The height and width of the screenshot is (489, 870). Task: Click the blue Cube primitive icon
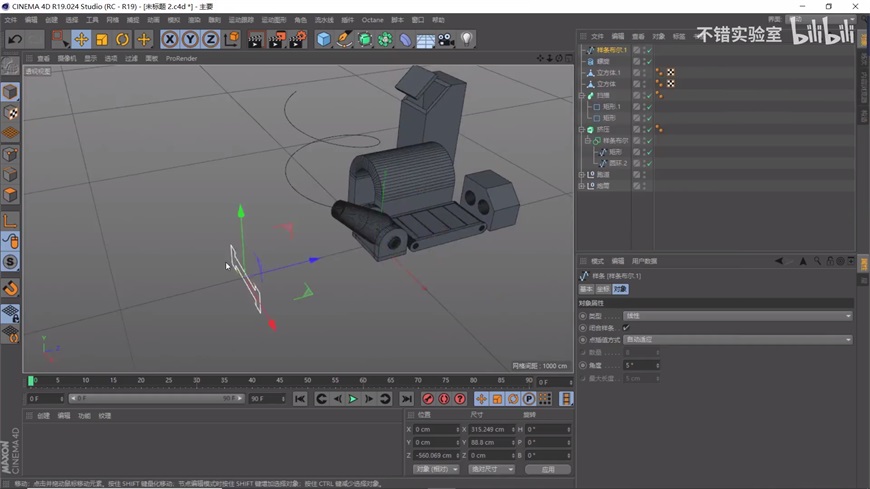(323, 40)
